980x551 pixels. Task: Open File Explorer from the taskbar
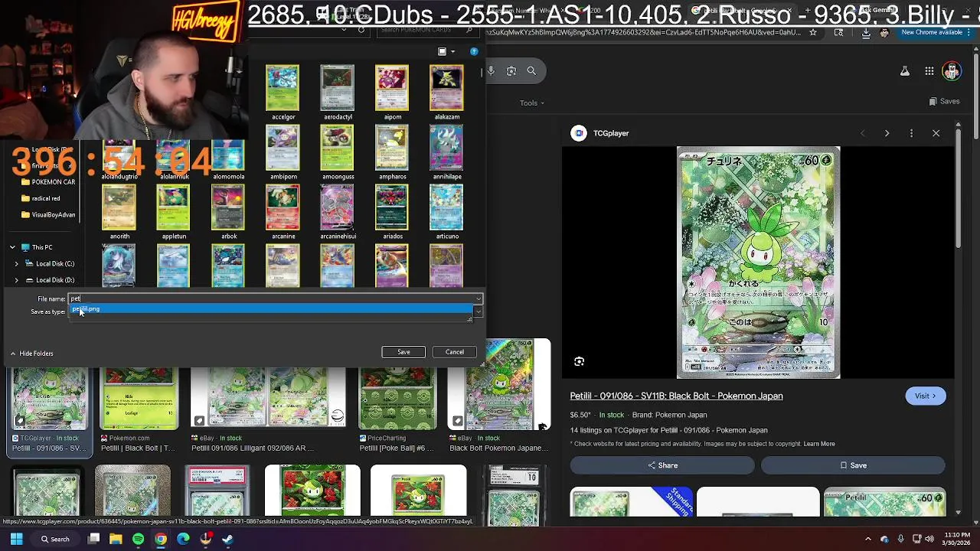point(116,539)
